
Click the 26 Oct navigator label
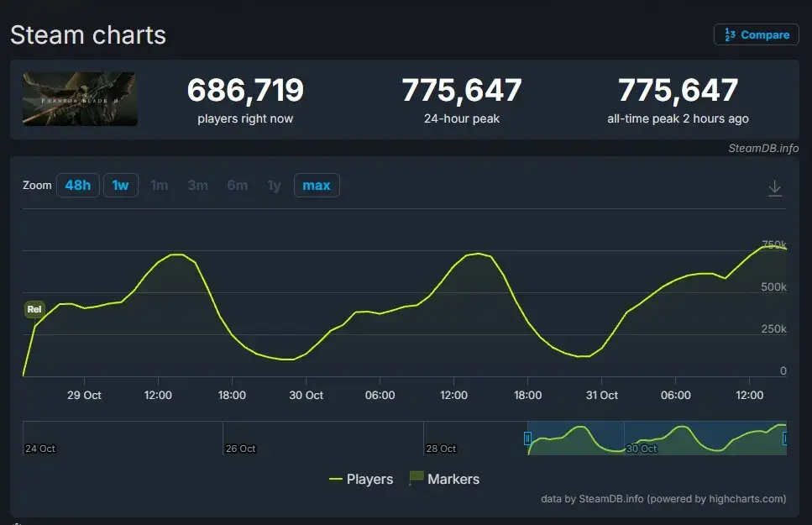[x=241, y=449]
